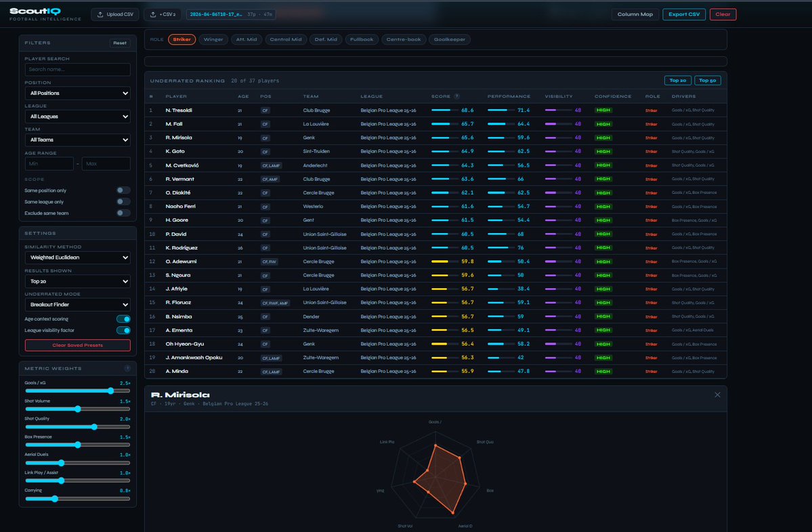Viewport: 812px width, 532px height.
Task: Sort by the Team column header
Action: (311, 96)
